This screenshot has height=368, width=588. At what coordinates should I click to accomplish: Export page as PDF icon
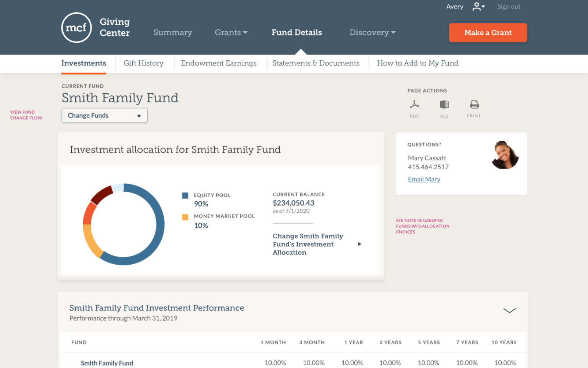click(415, 105)
